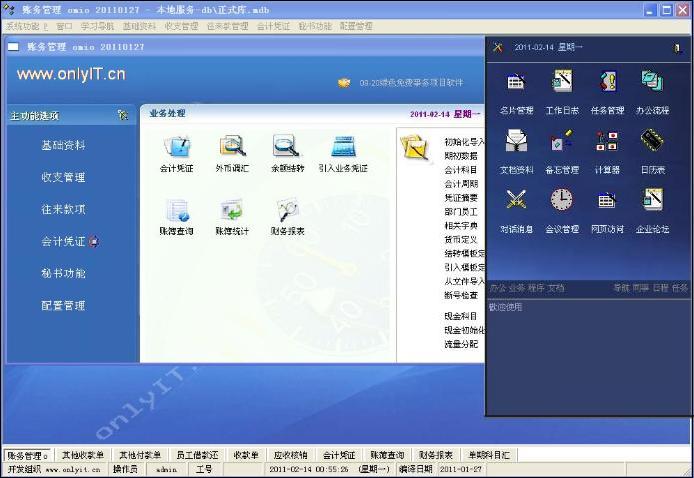Open the 余额结转 magnifier icon
This screenshot has height=478, width=694.
pyautogui.click(x=287, y=146)
